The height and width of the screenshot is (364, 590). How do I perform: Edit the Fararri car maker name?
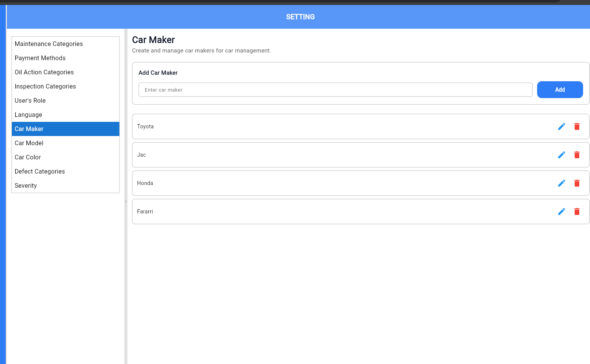coord(561,212)
